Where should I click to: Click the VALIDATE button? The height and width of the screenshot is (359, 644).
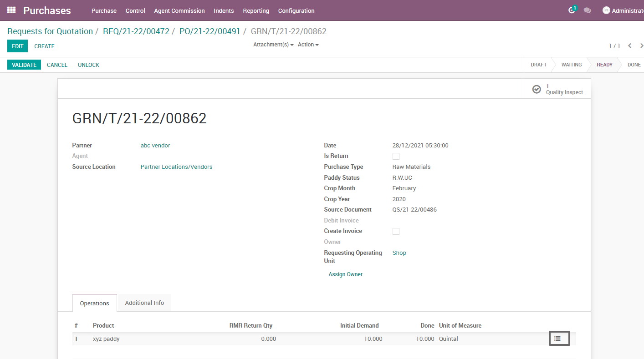[24, 65]
